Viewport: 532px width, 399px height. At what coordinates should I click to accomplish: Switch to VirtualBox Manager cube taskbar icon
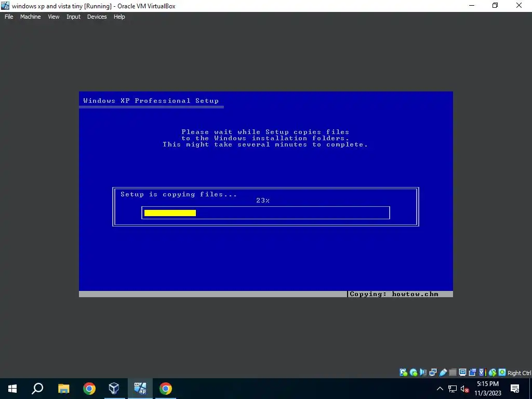[114, 389]
